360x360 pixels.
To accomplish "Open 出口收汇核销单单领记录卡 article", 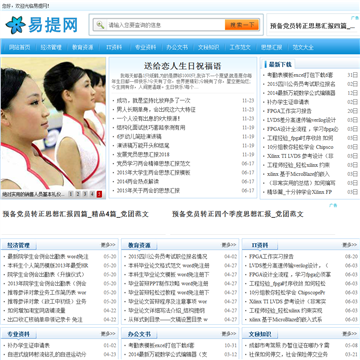I will (x=45, y=320).
